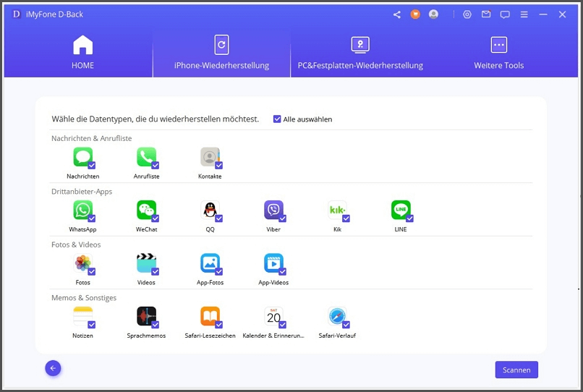Select the Anrufliste phone icon
Image resolution: width=583 pixels, height=392 pixels.
(147, 156)
